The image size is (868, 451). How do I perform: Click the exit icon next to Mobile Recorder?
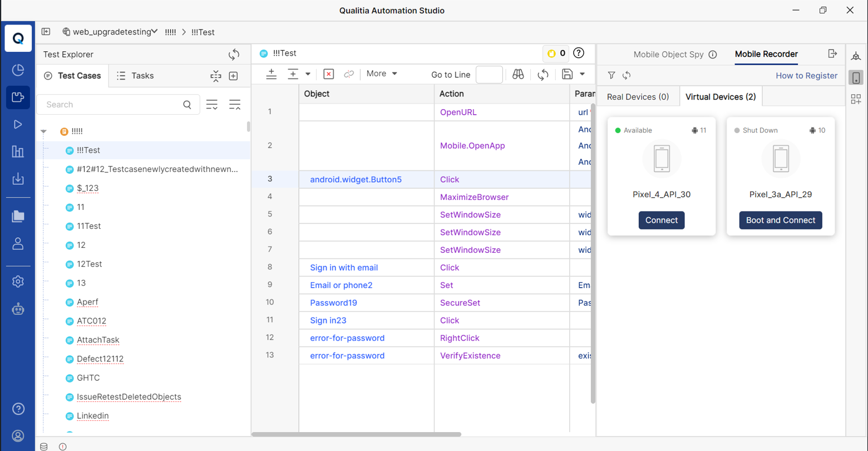(832, 53)
